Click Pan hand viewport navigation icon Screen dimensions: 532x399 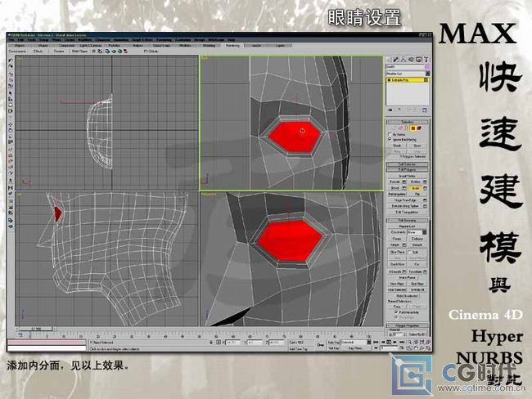tap(416, 348)
